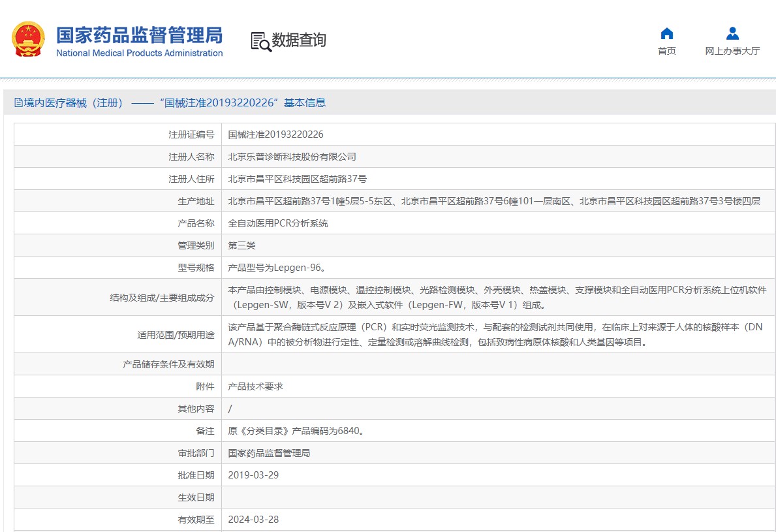Click the document icon before 境内医疗器械
This screenshot has height=532, width=776.
click(18, 103)
